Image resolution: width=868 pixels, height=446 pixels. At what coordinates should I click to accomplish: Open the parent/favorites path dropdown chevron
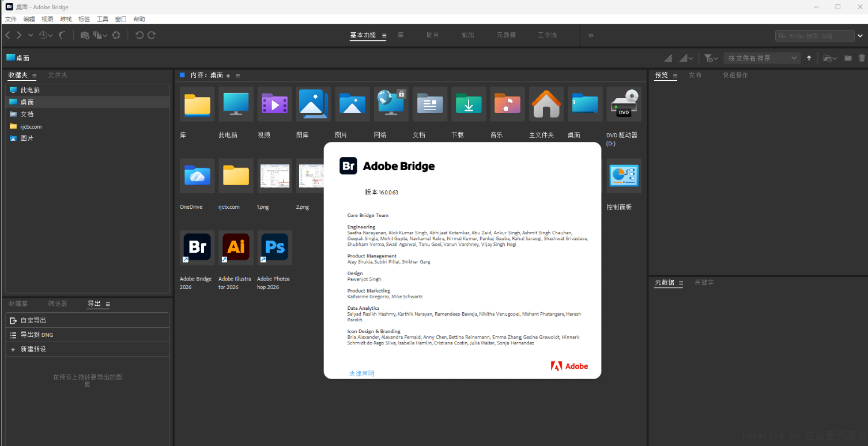[31, 35]
